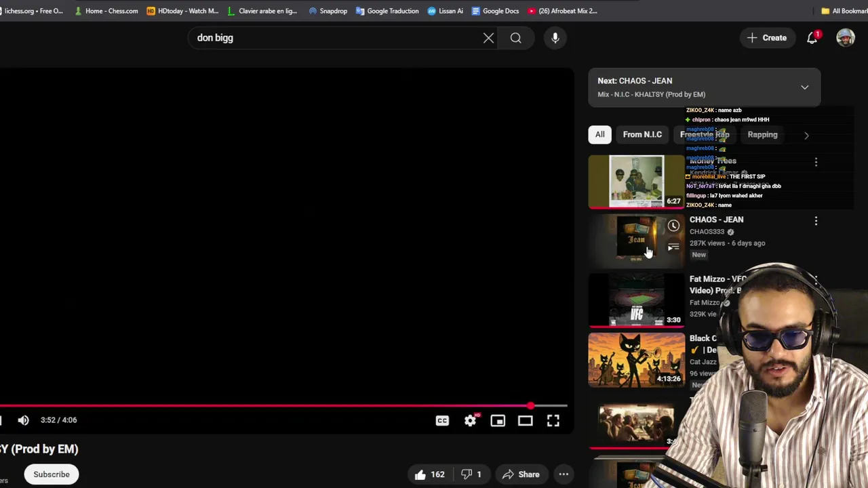Click the 3:52 / 4:06 time display

(58, 420)
